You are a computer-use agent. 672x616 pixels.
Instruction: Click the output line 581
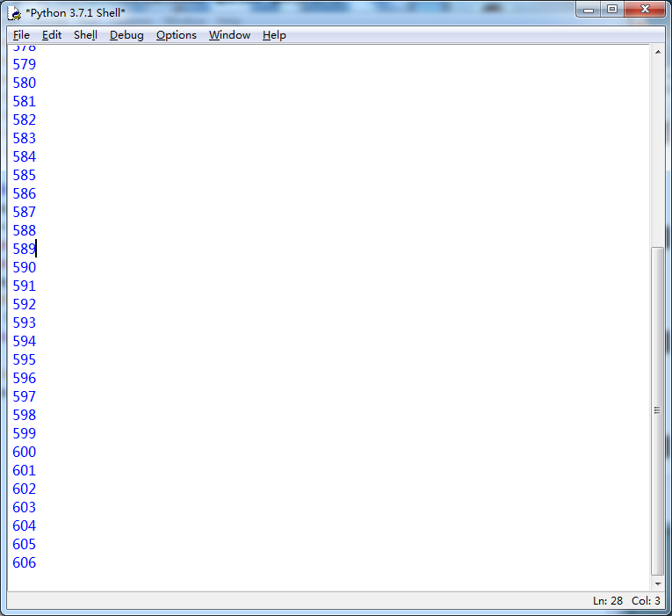(x=25, y=102)
